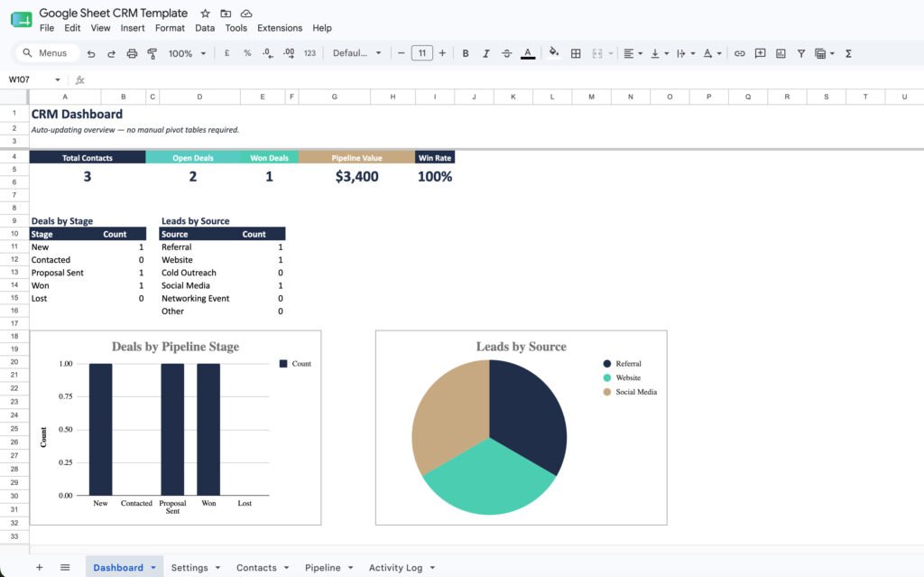The height and width of the screenshot is (577, 924).
Task: Open vertical align dropdown
Action: coord(659,53)
